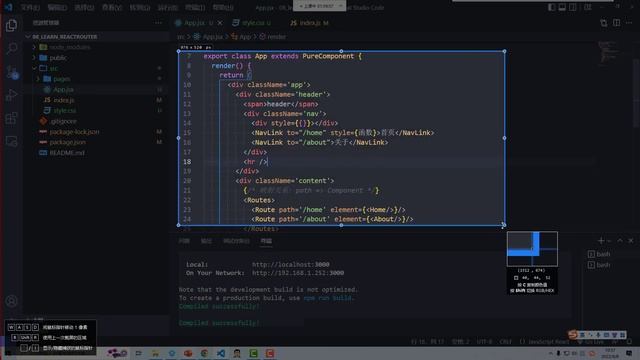The width and height of the screenshot is (640, 360).
Task: Open the http://localhost:3000 link in terminal
Action: [291, 264]
